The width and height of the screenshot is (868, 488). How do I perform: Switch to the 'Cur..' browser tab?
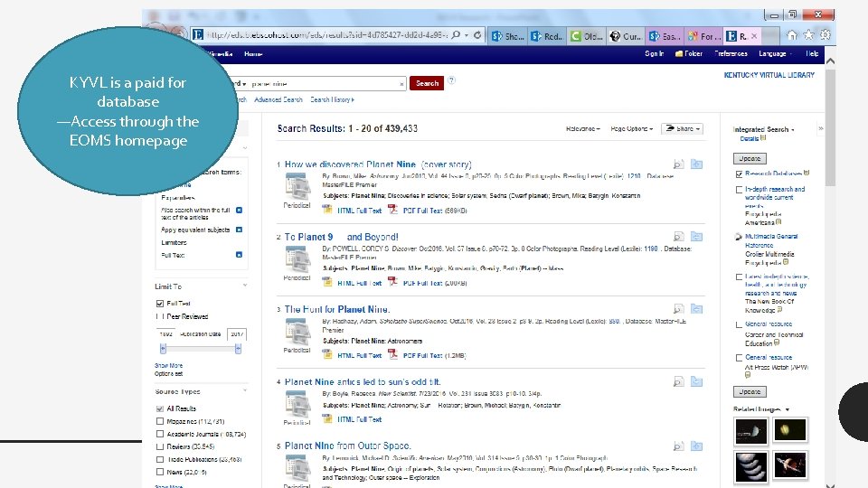(626, 36)
